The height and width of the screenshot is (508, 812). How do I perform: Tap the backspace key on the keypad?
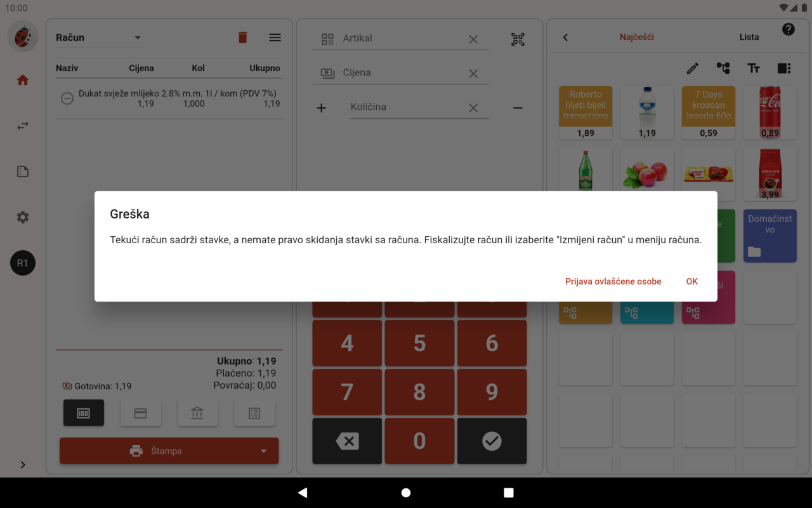click(347, 441)
